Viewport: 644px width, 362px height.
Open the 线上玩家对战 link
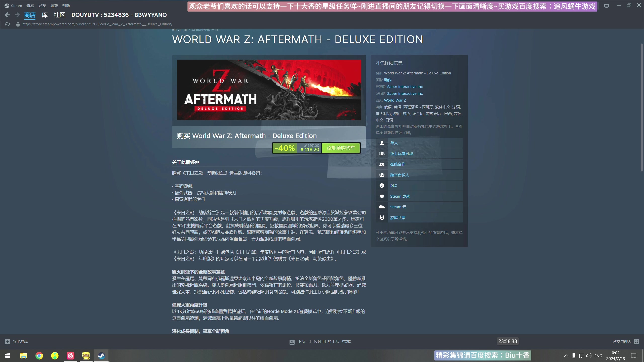[401, 154]
